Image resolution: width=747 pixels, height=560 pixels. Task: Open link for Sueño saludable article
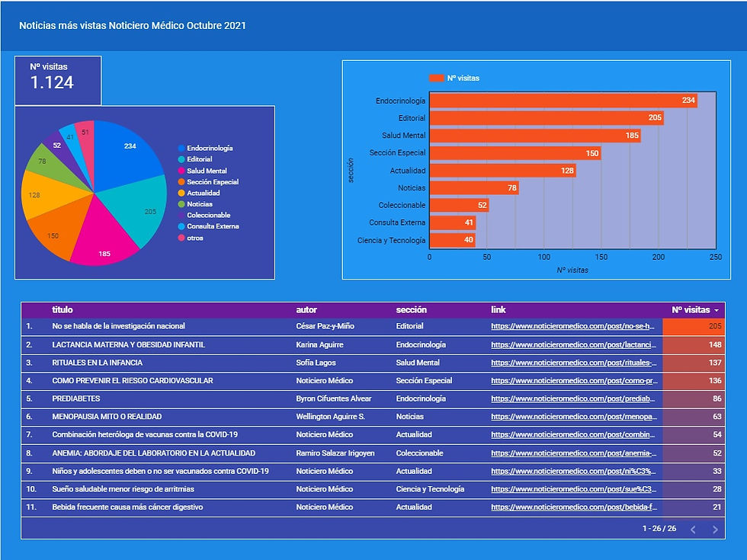(x=574, y=489)
